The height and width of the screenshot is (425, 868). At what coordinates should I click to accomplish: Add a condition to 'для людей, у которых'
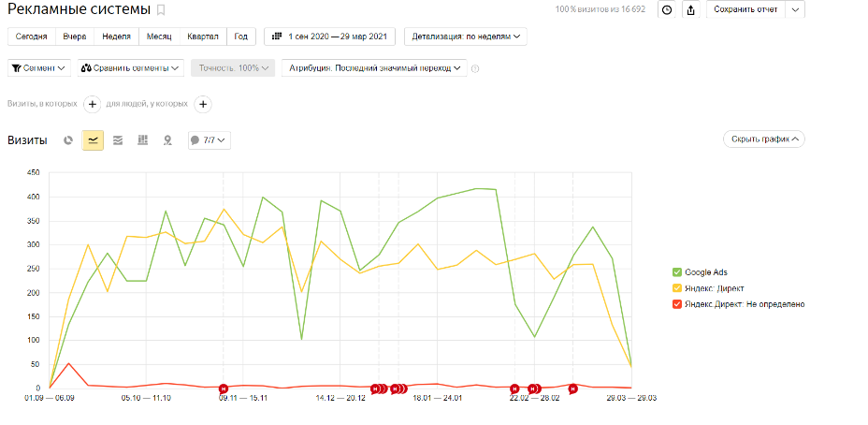pyautogui.click(x=203, y=104)
